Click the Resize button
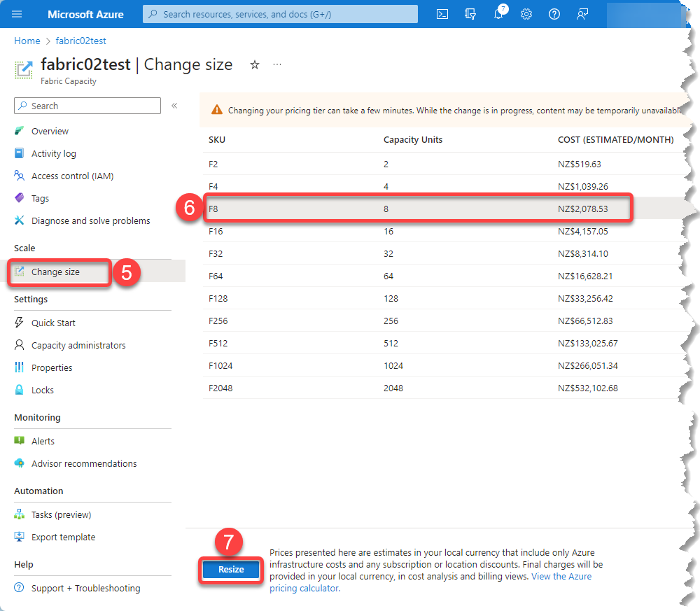 (231, 570)
